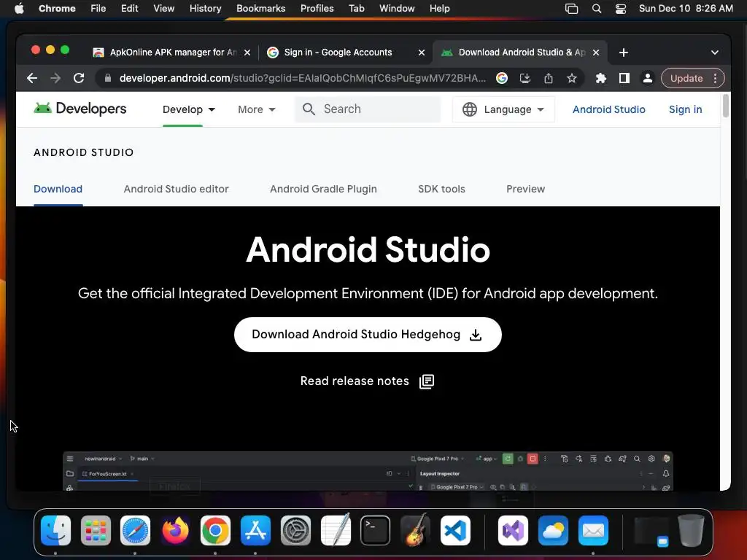Image resolution: width=747 pixels, height=560 pixels.
Task: Click the Android Developers logo
Action: (80, 109)
